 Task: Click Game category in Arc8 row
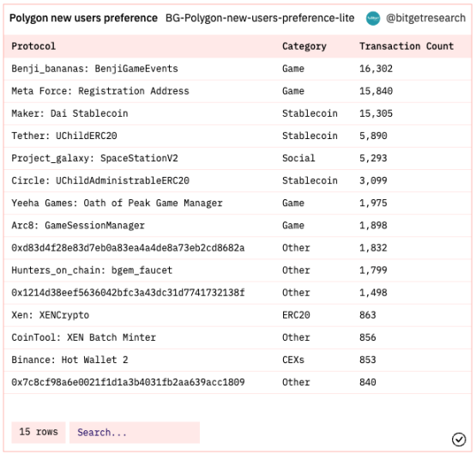293,226
